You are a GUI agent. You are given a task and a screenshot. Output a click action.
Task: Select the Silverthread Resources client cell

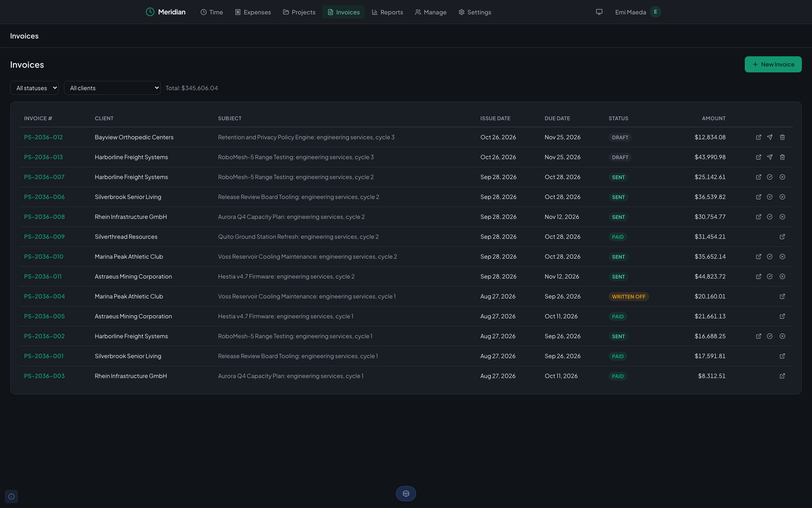(x=126, y=237)
